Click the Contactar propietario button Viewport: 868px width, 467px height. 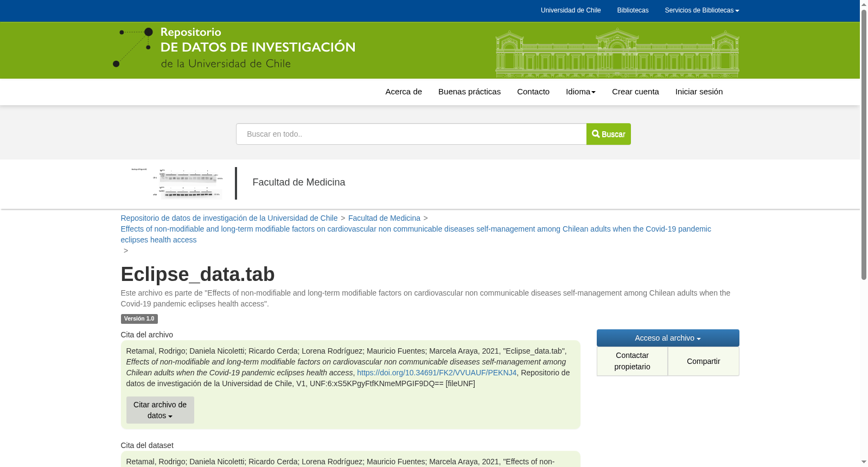(632, 361)
